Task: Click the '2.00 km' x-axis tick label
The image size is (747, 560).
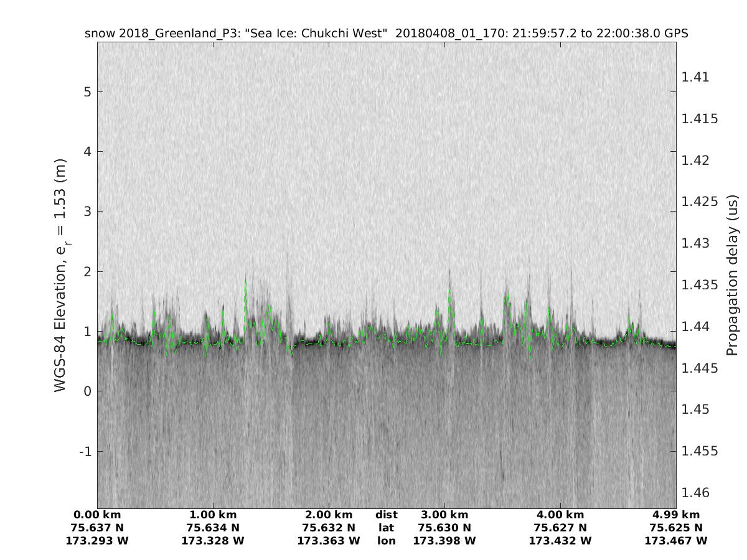Action: [329, 515]
